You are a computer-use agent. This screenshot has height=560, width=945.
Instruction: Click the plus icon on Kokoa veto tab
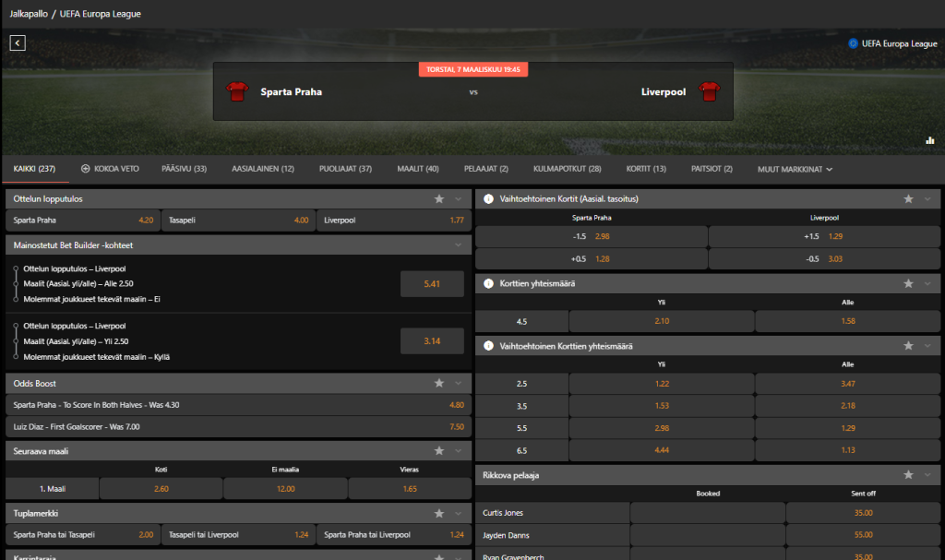[x=86, y=169]
